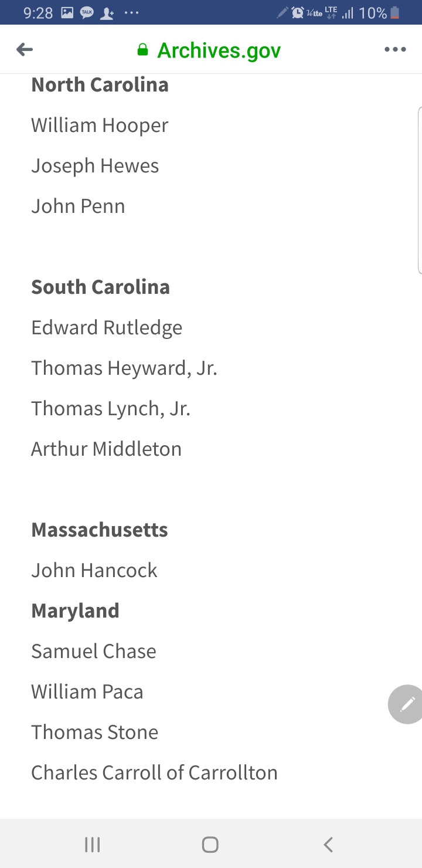Tap Charles Carroll of Carrollton
Screen dimensions: 422x868
tap(154, 772)
